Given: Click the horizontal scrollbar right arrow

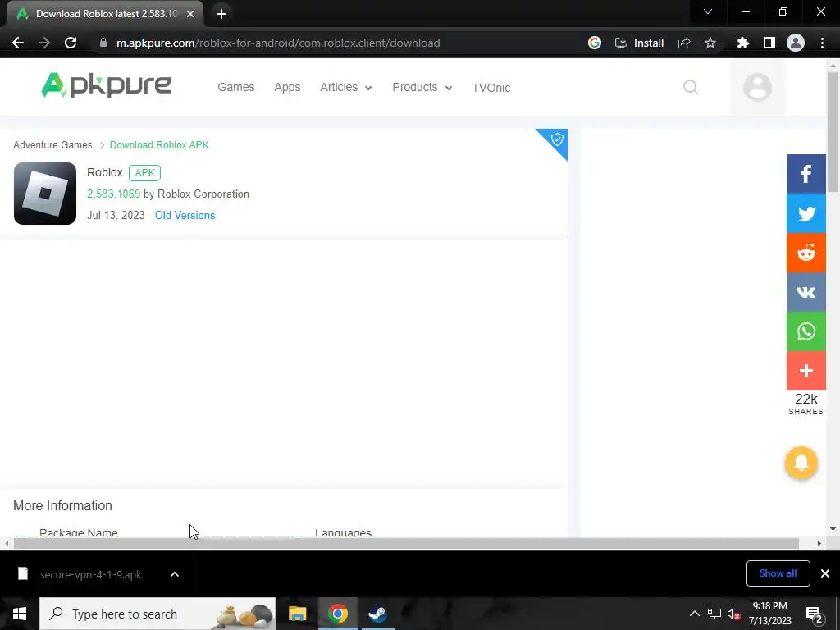Looking at the screenshot, I should click(x=819, y=543).
